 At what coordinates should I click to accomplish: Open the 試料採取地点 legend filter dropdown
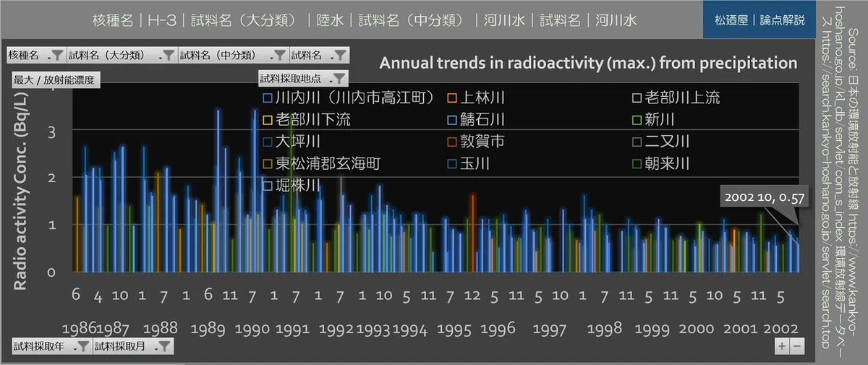tap(303, 79)
